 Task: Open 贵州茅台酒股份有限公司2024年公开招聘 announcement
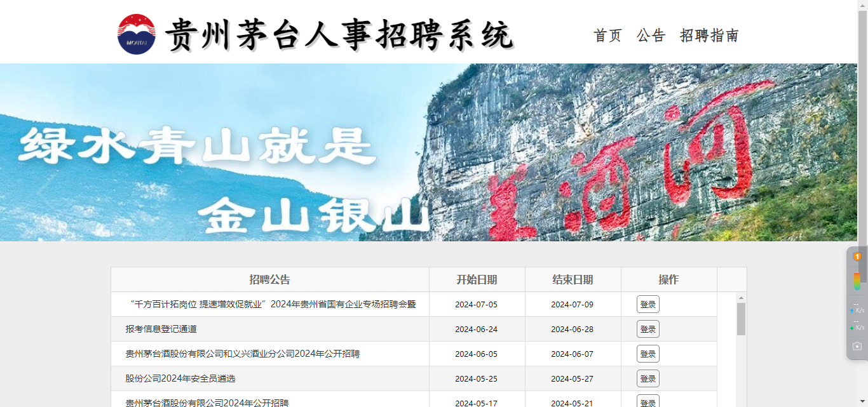[x=207, y=403]
